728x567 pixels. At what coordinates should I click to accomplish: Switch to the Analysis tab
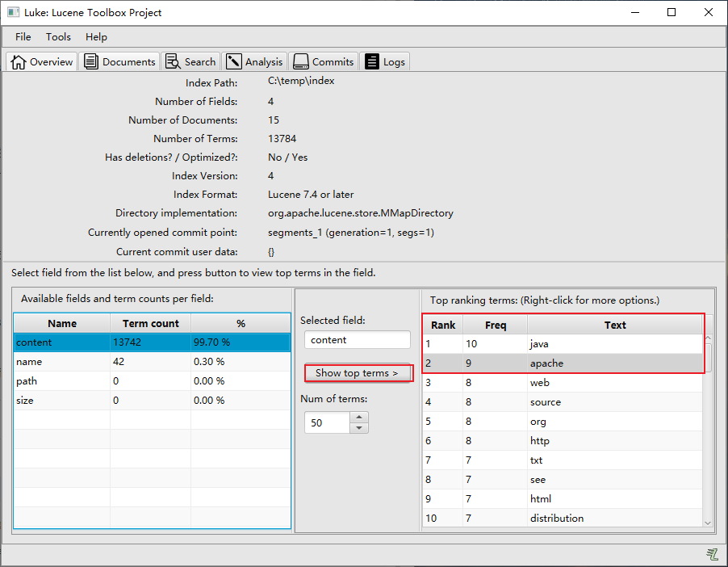(254, 61)
